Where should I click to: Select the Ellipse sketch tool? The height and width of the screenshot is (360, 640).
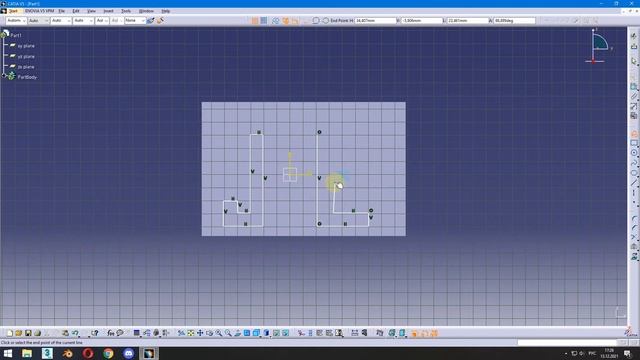pyautogui.click(x=634, y=173)
